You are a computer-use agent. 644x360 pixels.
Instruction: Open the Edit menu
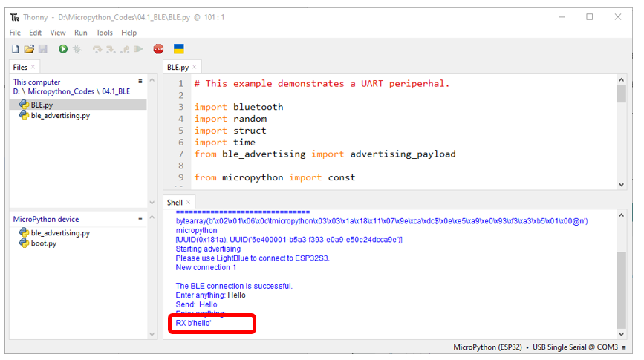click(36, 33)
